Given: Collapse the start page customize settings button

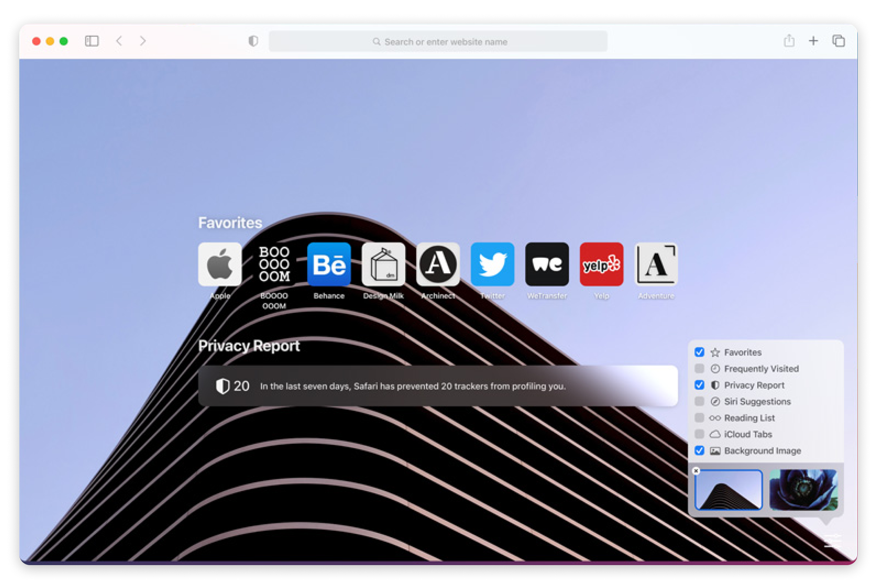Looking at the screenshot, I should click(x=832, y=541).
